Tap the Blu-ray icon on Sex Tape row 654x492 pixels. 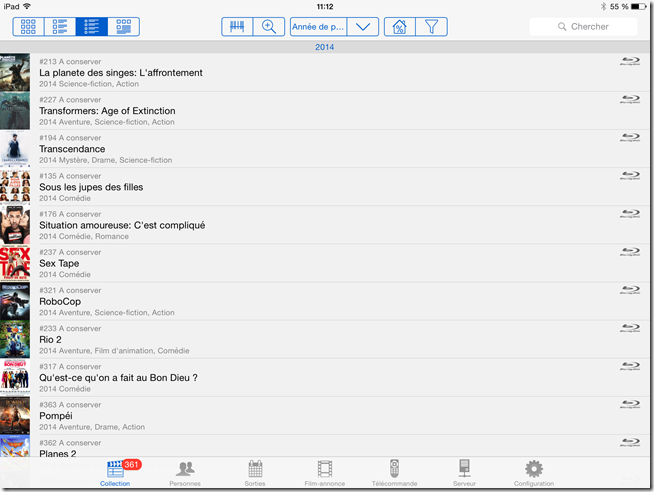click(x=630, y=251)
